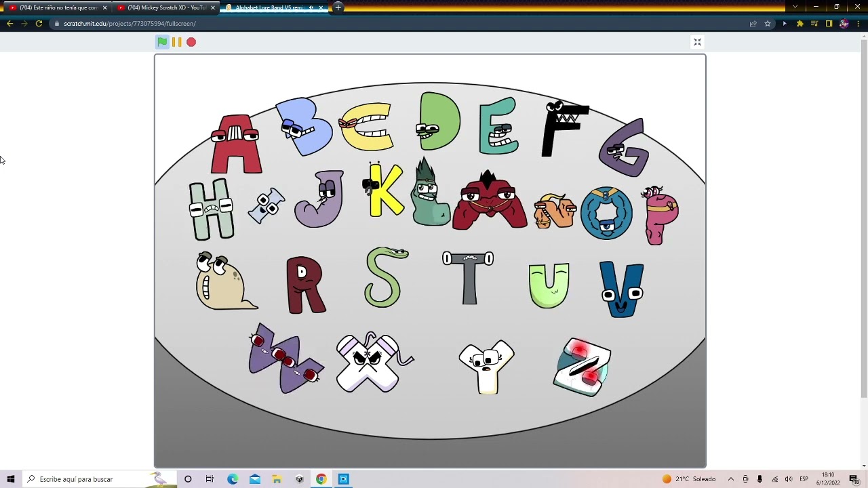Open the Windows Start menu

[11, 479]
